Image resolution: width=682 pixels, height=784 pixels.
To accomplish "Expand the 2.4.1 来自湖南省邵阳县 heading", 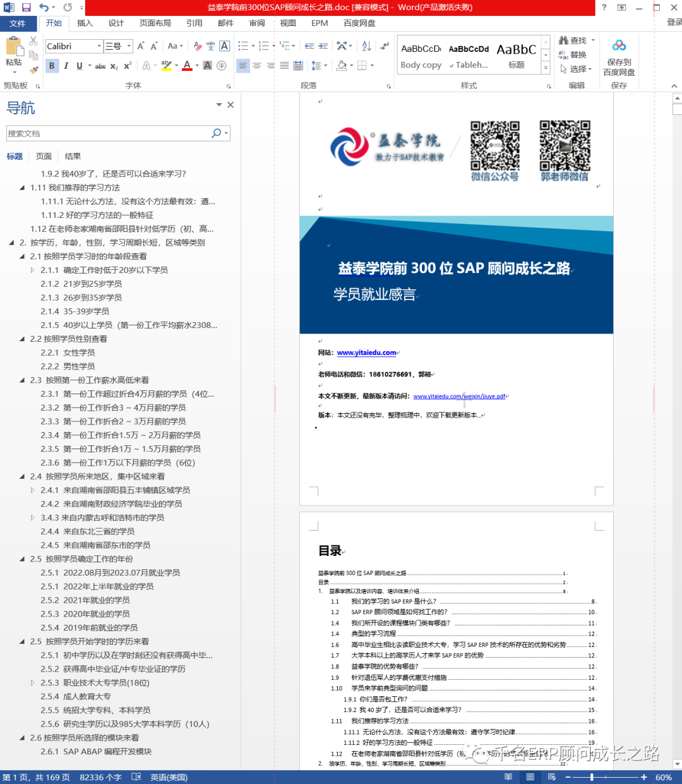I will click(33, 490).
